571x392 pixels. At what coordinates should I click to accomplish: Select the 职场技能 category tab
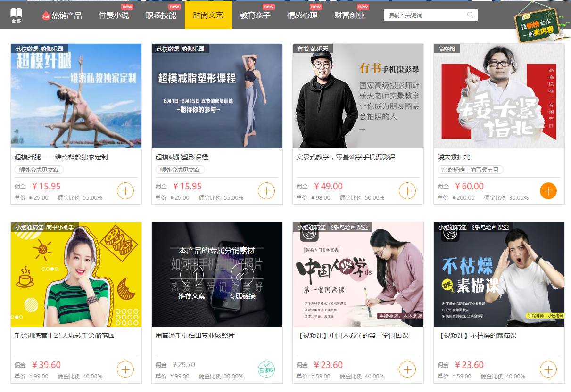(x=161, y=15)
